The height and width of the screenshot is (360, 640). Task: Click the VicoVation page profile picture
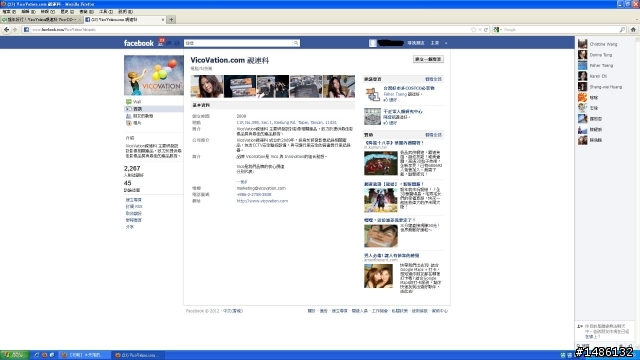tap(154, 76)
